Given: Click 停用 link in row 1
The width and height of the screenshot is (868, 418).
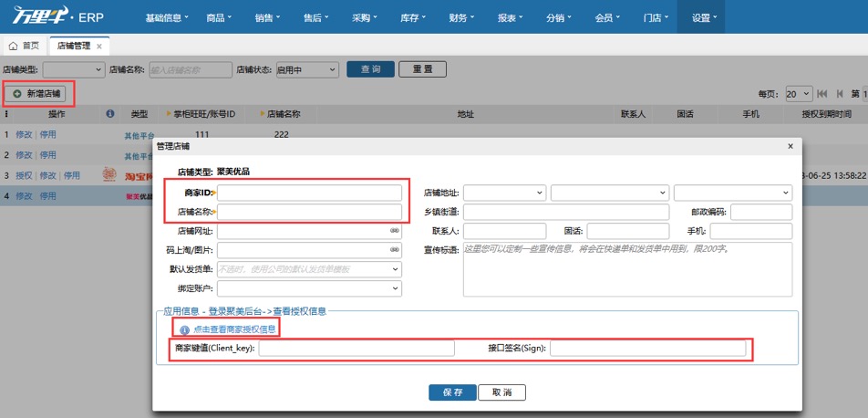Looking at the screenshot, I should point(47,135).
